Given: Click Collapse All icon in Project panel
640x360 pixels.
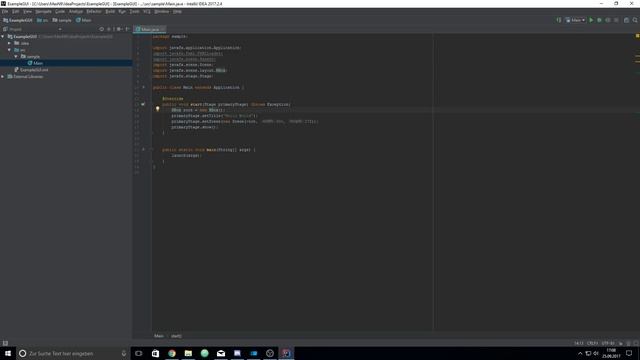Looking at the screenshot, I should click(109, 29).
